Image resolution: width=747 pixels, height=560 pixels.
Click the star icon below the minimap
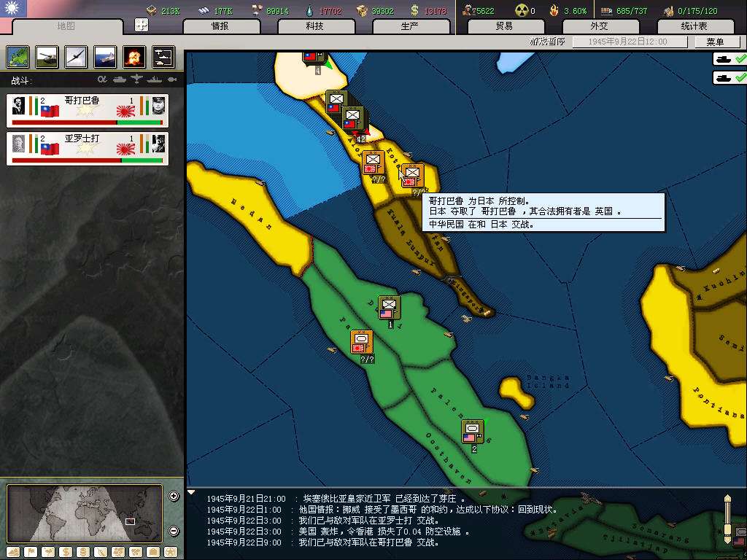click(x=171, y=551)
